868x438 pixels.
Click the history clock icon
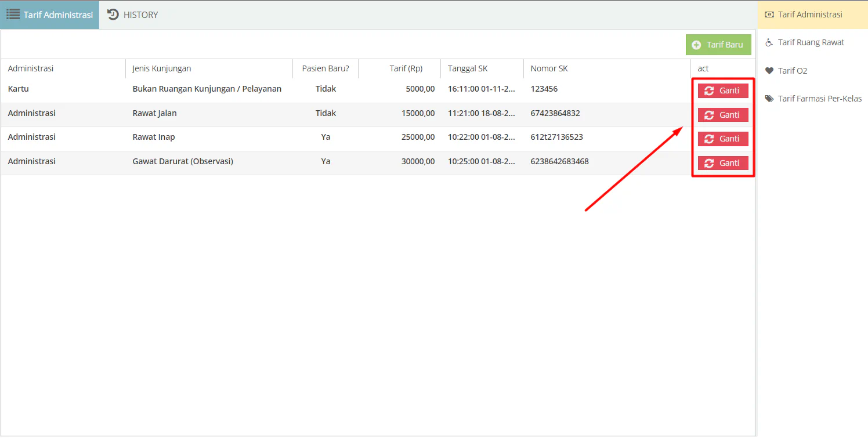tap(113, 15)
